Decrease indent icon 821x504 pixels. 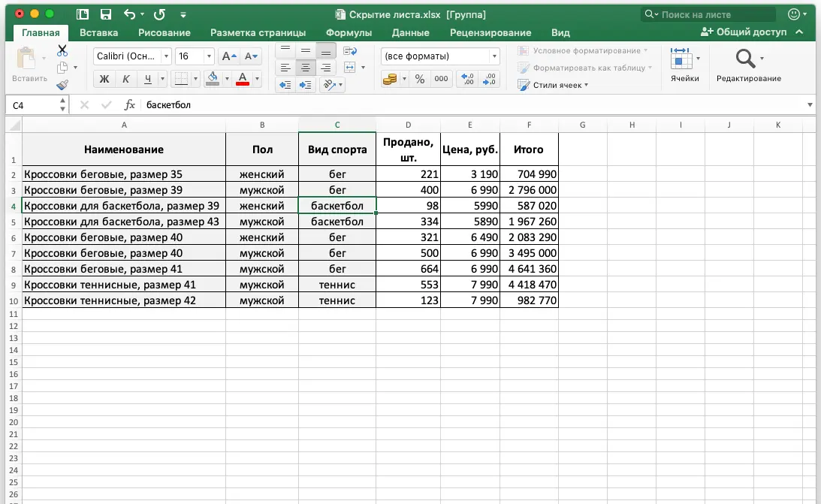(285, 85)
